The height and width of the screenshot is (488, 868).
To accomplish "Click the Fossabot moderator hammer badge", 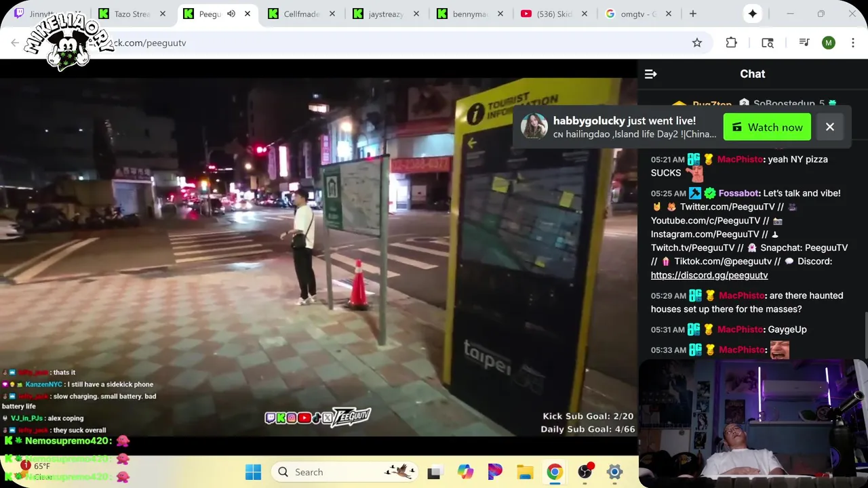I will coord(694,193).
